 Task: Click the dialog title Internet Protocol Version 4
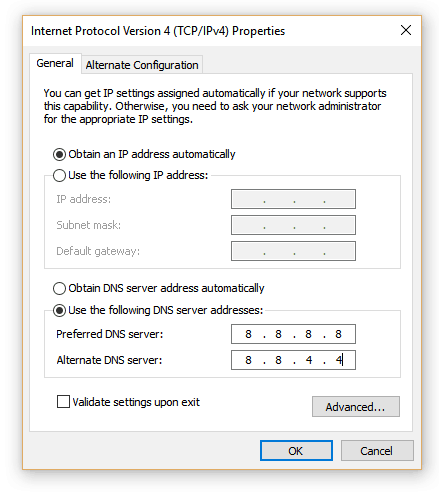[x=158, y=31]
